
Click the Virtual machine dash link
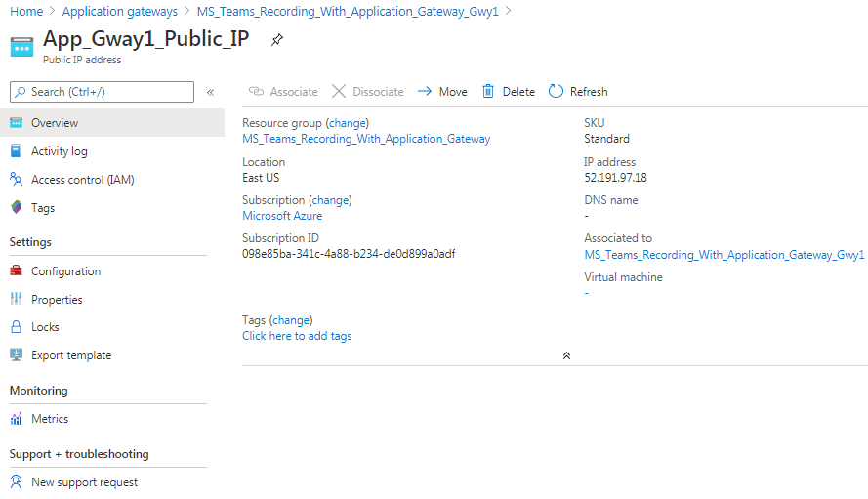587,292
